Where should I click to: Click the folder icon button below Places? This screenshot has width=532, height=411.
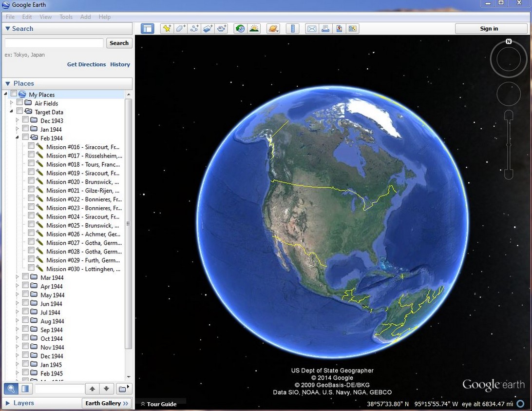pos(124,389)
